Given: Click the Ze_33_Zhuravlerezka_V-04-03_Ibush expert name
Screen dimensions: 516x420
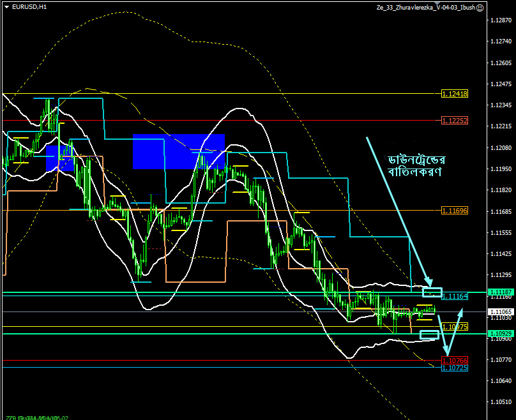Looking at the screenshot, I should point(426,8).
